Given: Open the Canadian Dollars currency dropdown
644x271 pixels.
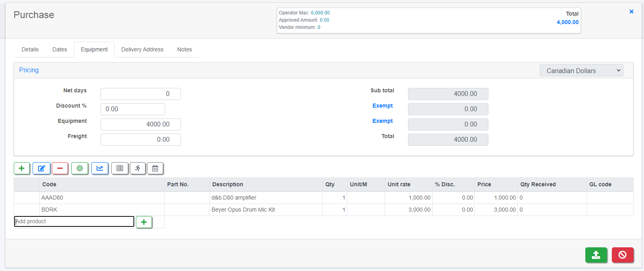Looking at the screenshot, I should [x=581, y=71].
